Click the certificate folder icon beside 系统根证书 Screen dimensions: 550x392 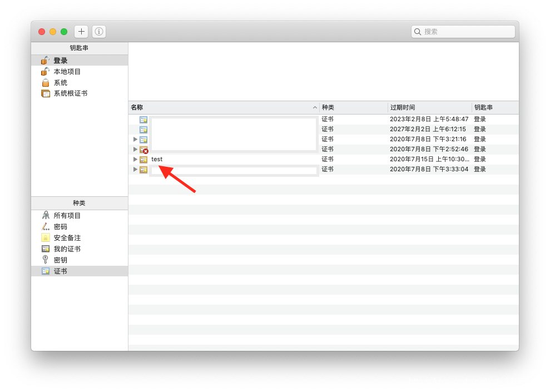(46, 93)
